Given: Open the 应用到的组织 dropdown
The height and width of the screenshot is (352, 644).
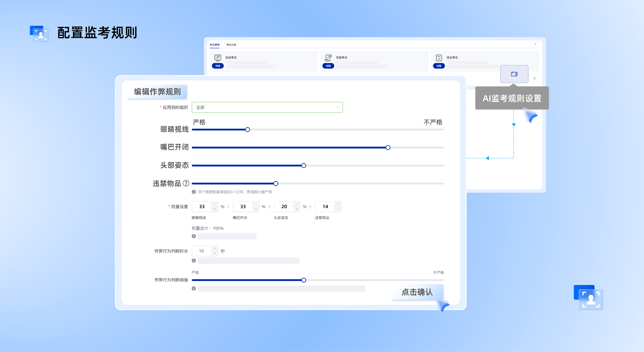Looking at the screenshot, I should pos(267,107).
